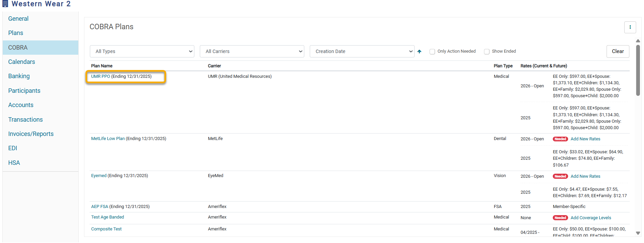
Task: Open Invoices/Reports from the sidebar
Action: click(31, 134)
